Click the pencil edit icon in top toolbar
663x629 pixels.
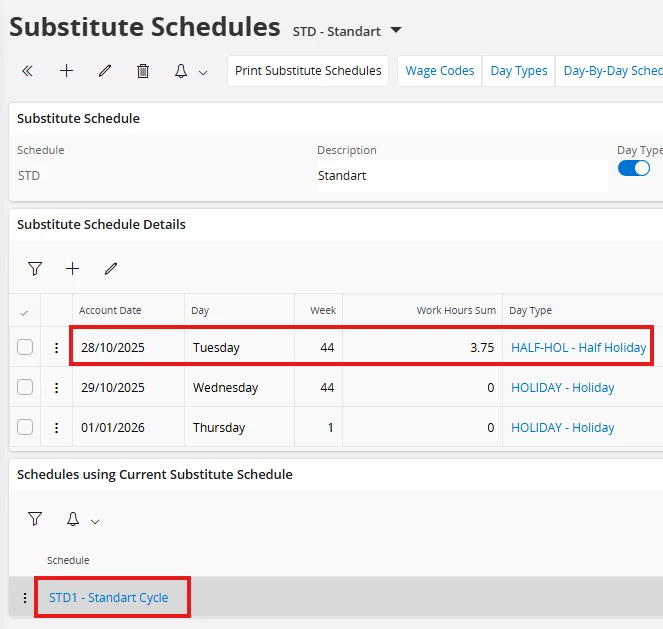pyautogui.click(x=105, y=71)
